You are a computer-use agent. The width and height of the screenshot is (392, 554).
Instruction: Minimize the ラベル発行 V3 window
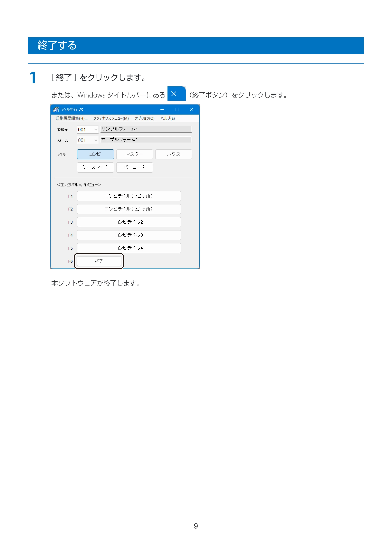coord(162,109)
